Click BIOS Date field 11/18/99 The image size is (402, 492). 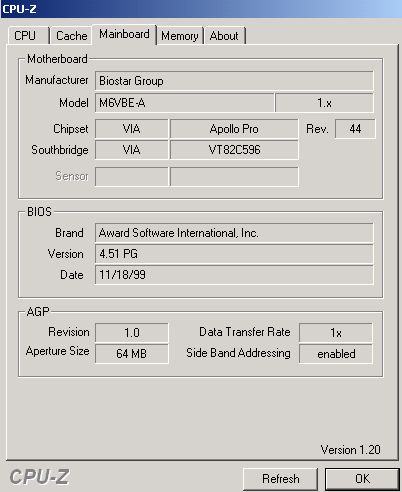(x=234, y=275)
